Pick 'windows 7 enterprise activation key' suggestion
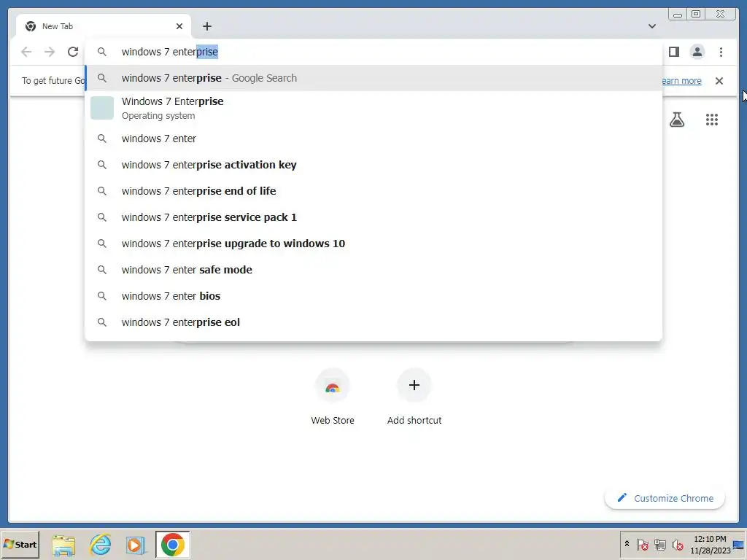 (x=373, y=165)
